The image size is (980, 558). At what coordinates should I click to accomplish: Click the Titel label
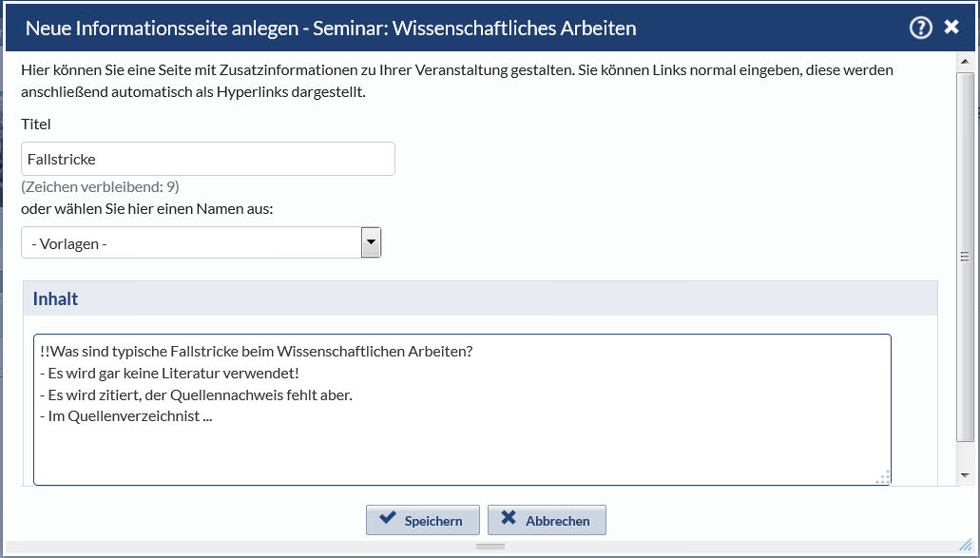[x=36, y=124]
